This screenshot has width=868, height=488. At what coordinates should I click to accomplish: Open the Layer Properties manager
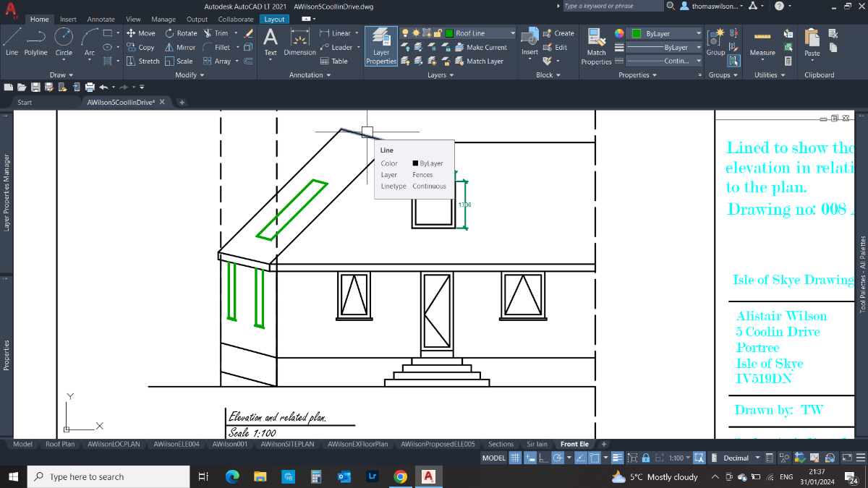(381, 46)
